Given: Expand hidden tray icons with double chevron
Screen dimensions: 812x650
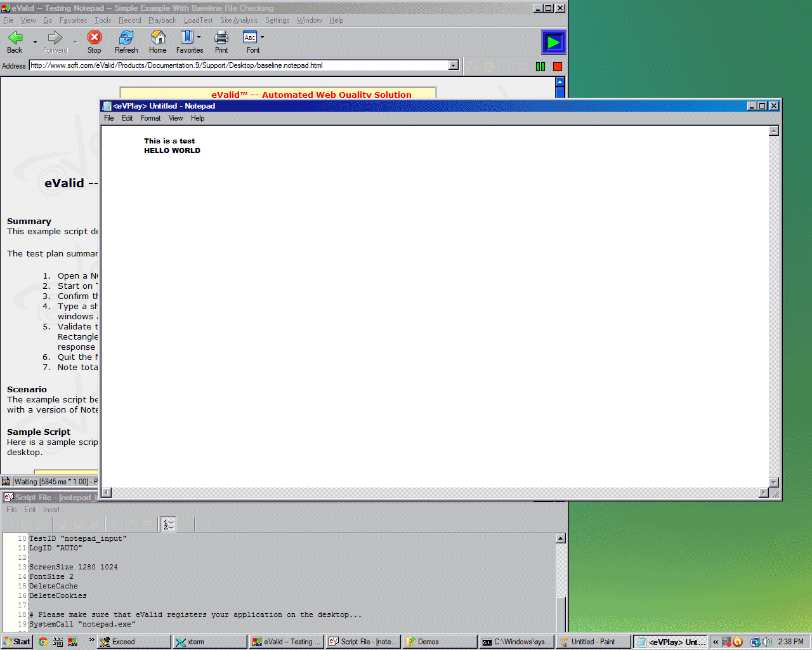Looking at the screenshot, I should [716, 642].
